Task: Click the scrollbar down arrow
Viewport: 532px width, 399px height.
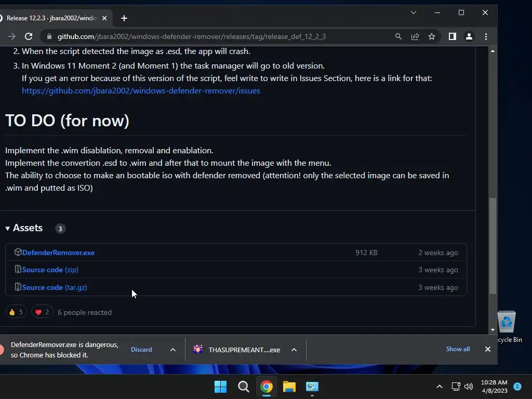Action: pyautogui.click(x=493, y=330)
